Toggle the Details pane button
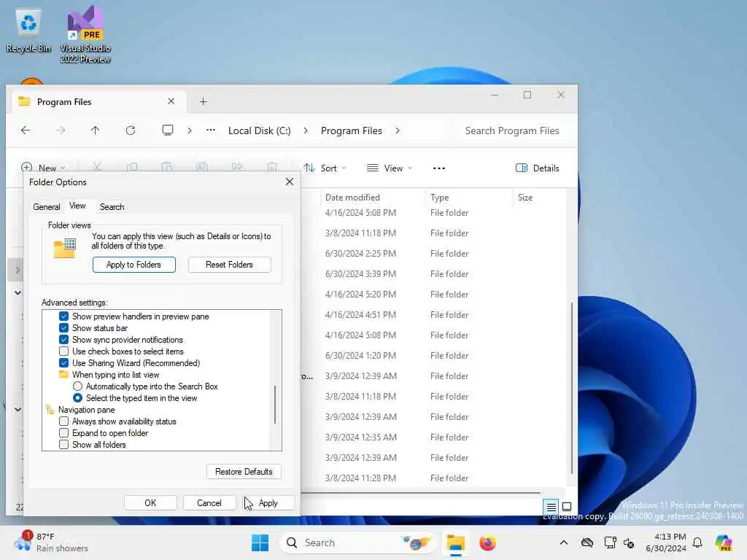Image resolution: width=747 pixels, height=560 pixels. click(538, 168)
